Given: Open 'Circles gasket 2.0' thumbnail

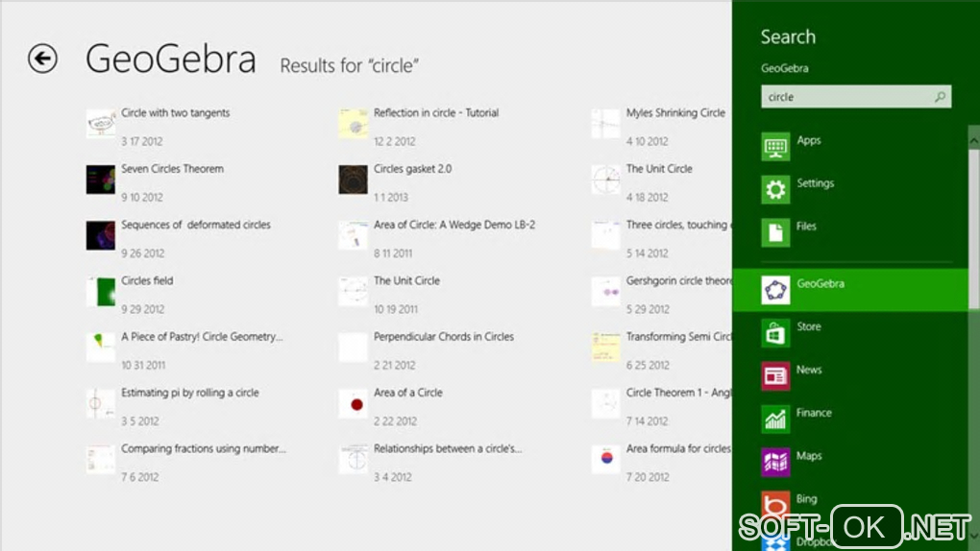Looking at the screenshot, I should click(x=354, y=180).
